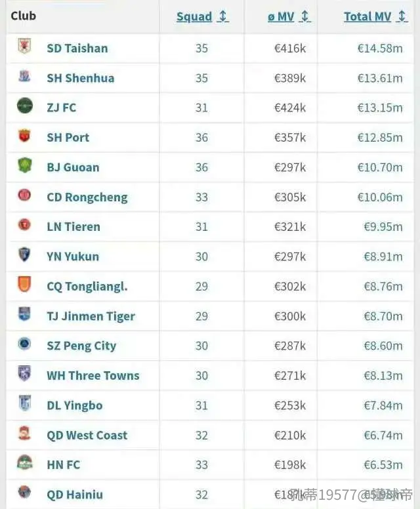
Task: Click the SZ Peng City crest
Action: click(24, 344)
